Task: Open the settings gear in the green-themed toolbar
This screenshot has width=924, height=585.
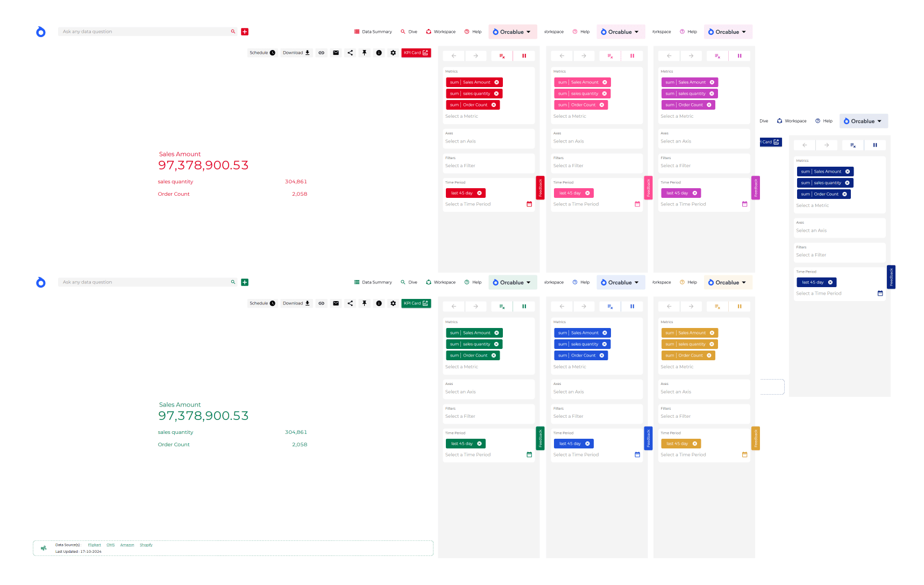Action: [x=393, y=303]
